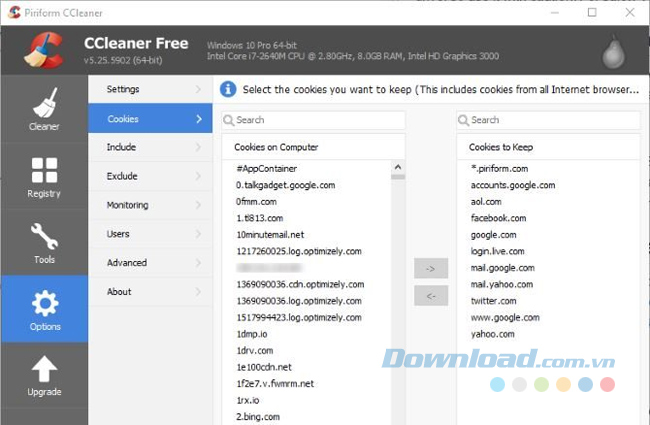Open the Exclude options page

tap(150, 176)
